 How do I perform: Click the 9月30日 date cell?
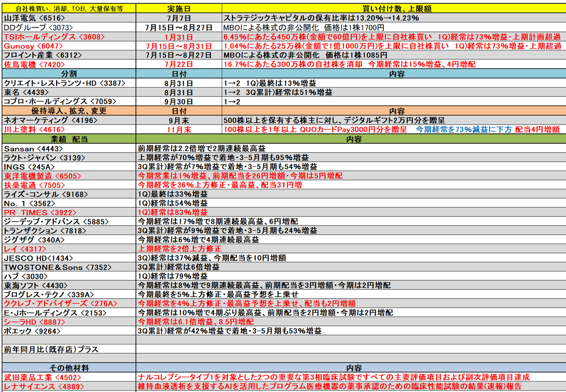click(x=179, y=101)
